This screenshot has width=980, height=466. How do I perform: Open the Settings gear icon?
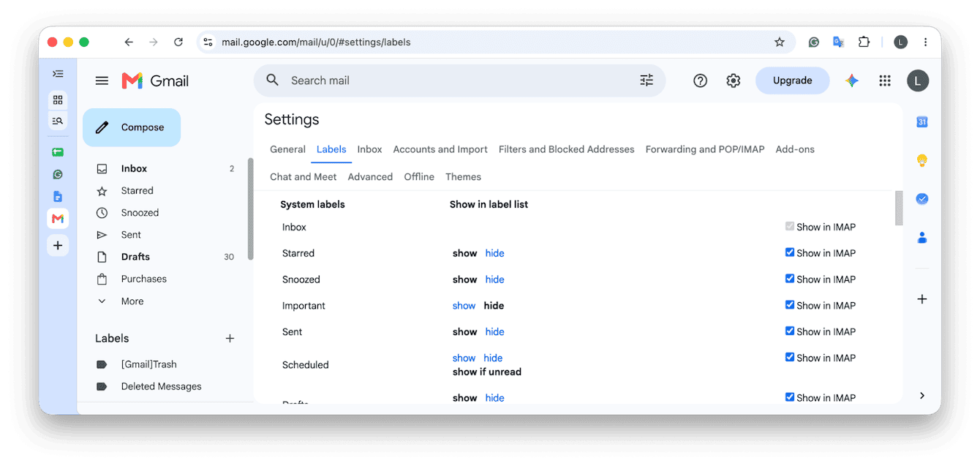(734, 80)
